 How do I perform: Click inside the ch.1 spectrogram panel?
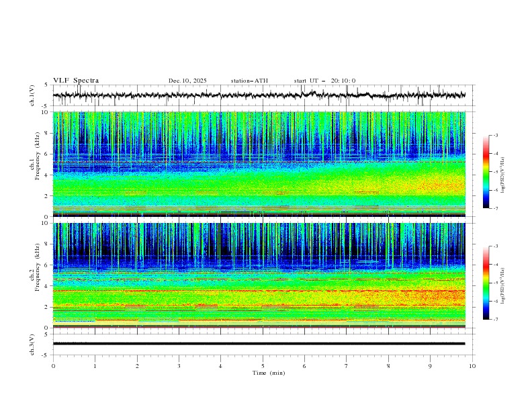point(259,164)
